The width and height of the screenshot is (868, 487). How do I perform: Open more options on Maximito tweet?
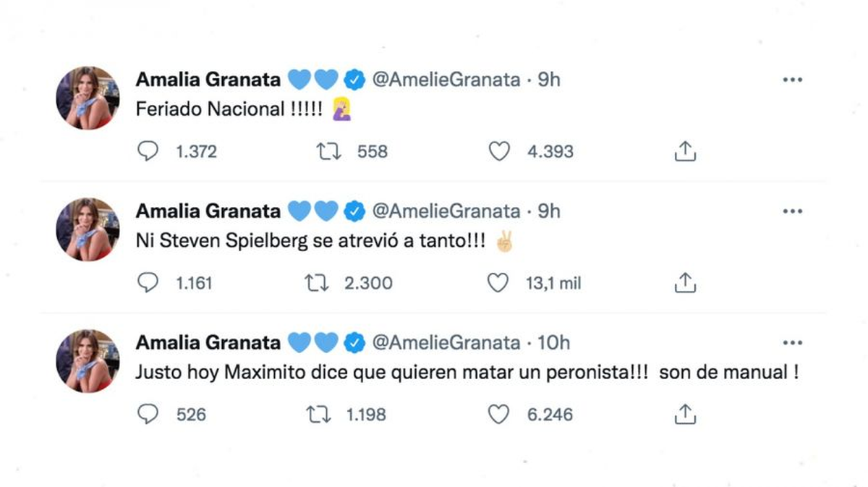click(793, 342)
